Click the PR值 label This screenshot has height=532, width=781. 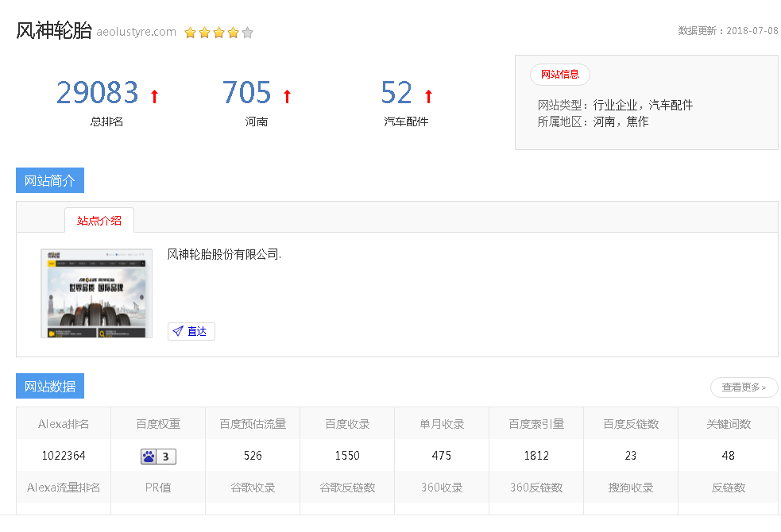(158, 488)
